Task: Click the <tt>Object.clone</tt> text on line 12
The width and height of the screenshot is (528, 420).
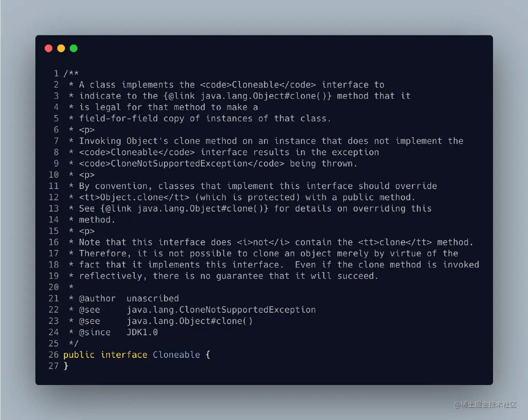Action: tap(134, 197)
